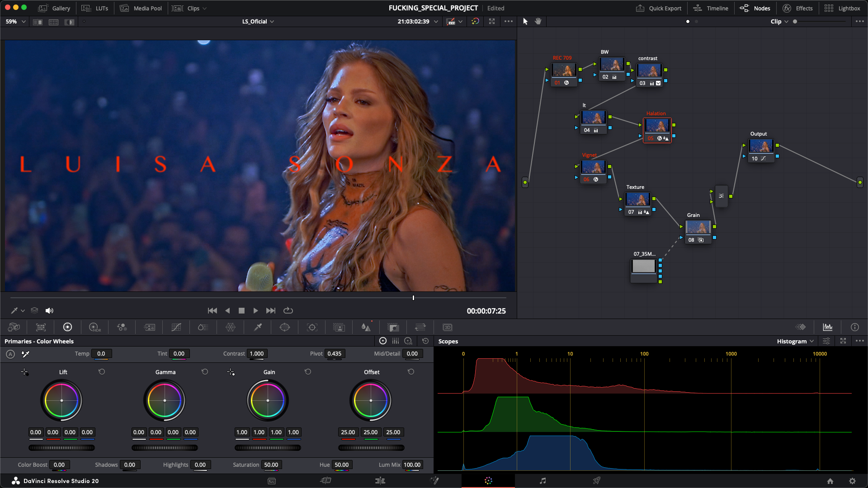
Task: Click the Quick Export button
Action: [x=659, y=8]
